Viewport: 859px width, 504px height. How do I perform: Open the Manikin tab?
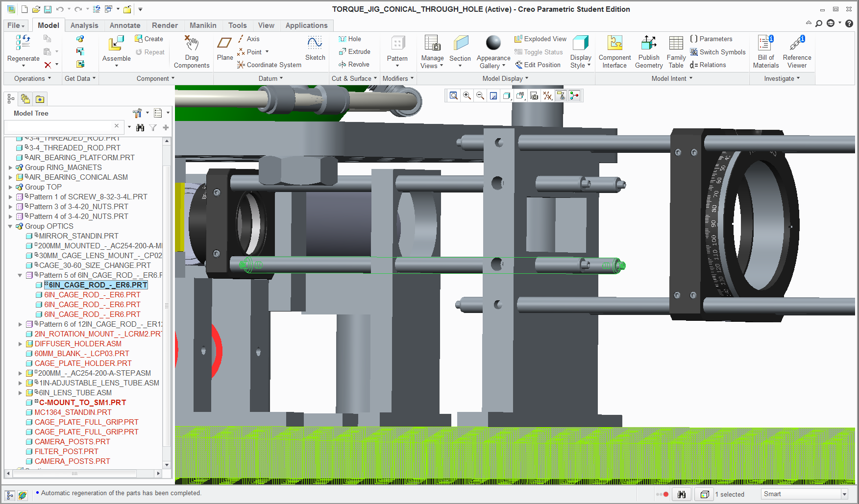203,25
